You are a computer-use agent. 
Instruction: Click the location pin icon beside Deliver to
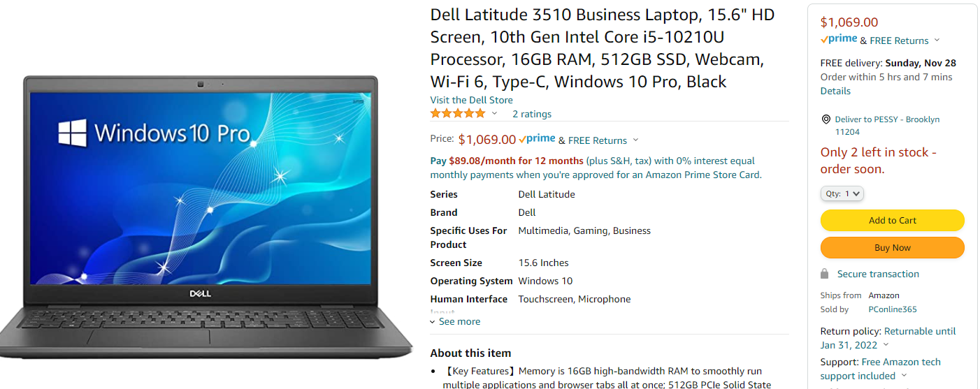[x=826, y=119]
